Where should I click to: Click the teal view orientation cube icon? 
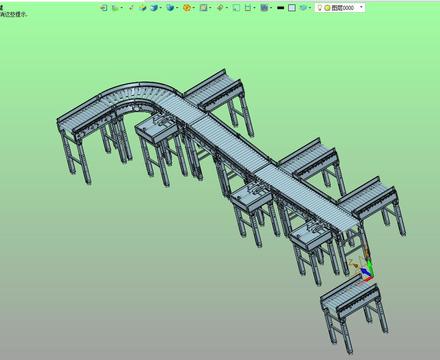170,8
